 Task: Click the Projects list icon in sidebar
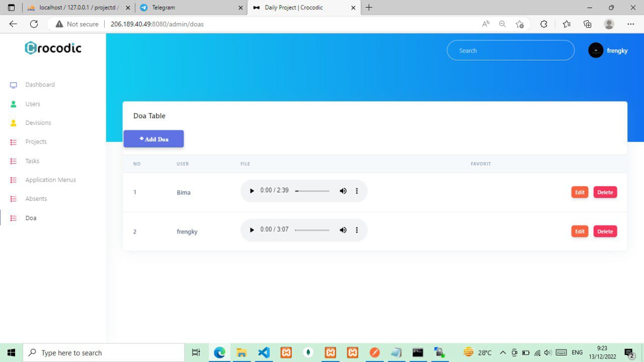(x=14, y=142)
